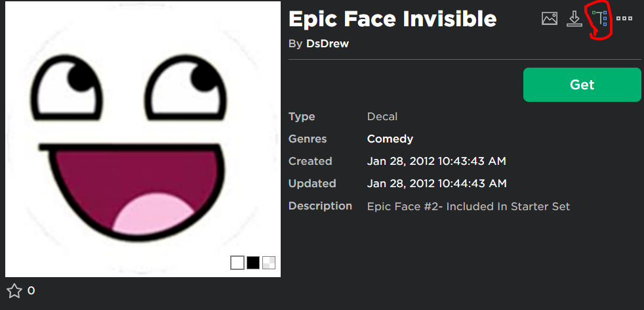Select the white background swatch
Screen dimensions: 644x310
tap(237, 263)
